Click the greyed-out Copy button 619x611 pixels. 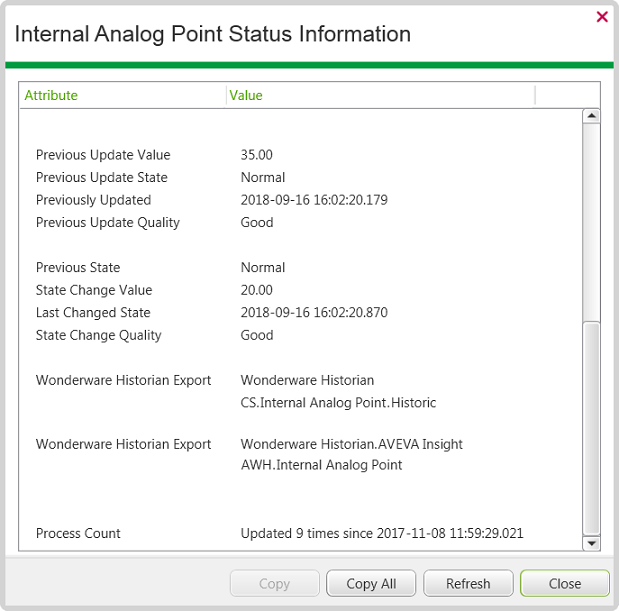pos(274,583)
